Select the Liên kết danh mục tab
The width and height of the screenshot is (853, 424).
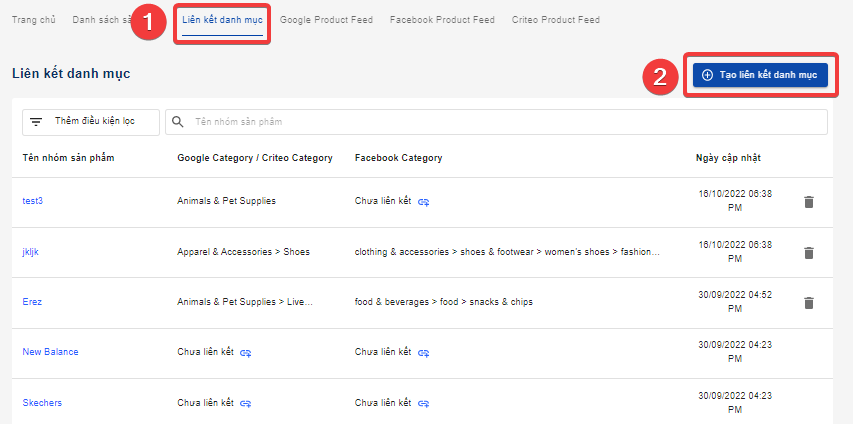[223, 20]
